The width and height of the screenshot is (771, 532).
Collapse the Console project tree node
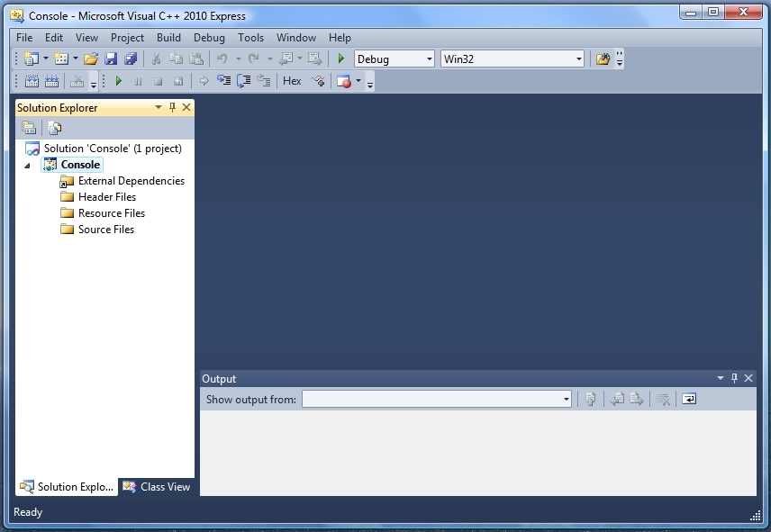pyautogui.click(x=27, y=166)
